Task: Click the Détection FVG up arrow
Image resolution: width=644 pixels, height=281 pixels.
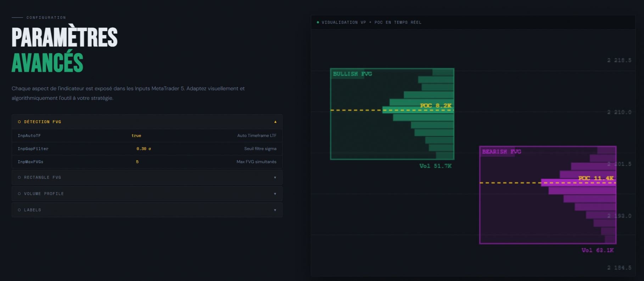Action: 275,122
